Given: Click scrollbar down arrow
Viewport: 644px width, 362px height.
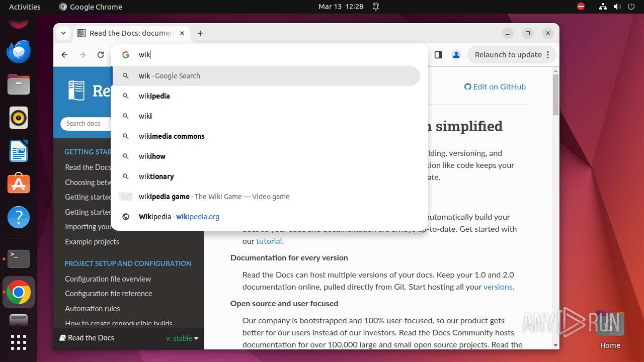Looking at the screenshot, I should pos(555,345).
